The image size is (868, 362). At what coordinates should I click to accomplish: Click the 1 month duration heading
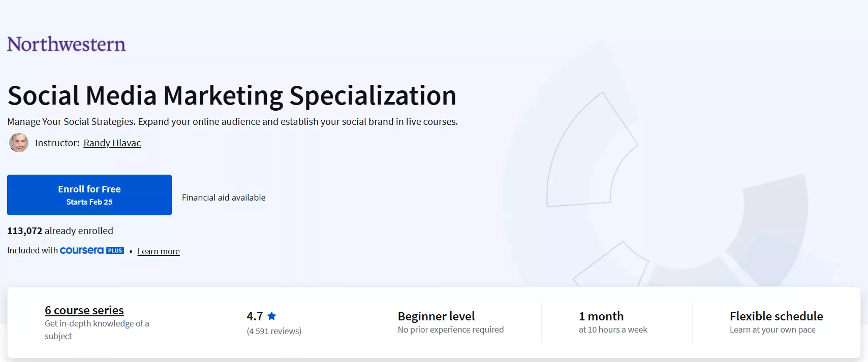tap(601, 316)
